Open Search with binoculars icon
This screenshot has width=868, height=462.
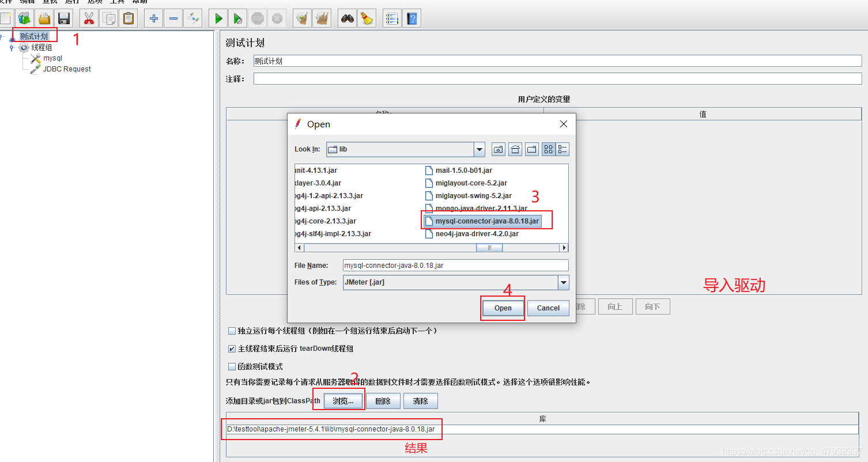347,18
